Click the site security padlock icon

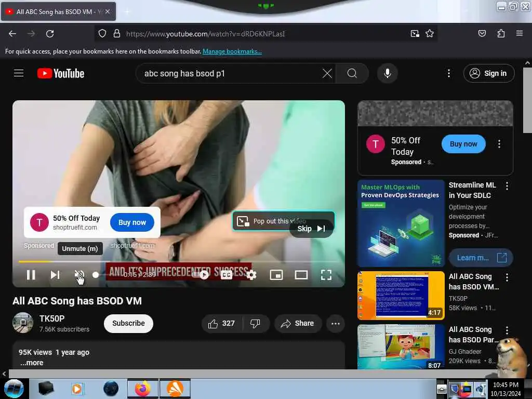(117, 34)
